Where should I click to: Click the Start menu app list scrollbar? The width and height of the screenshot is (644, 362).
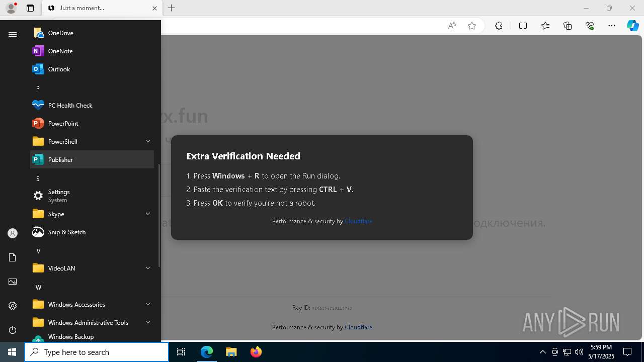[159, 215]
